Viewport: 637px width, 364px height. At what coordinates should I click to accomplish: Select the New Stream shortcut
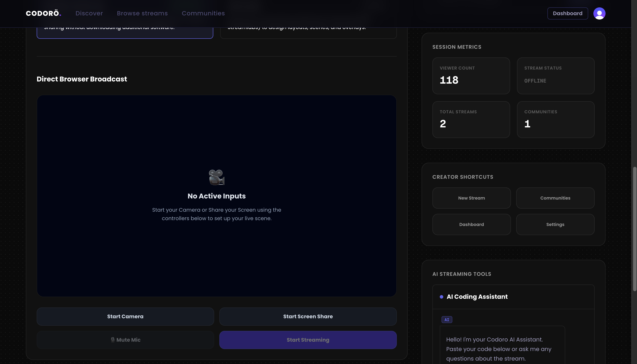471,198
